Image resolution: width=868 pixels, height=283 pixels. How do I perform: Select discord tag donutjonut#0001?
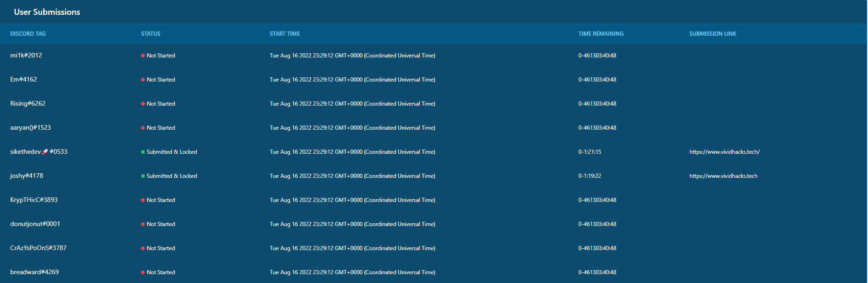(x=35, y=224)
